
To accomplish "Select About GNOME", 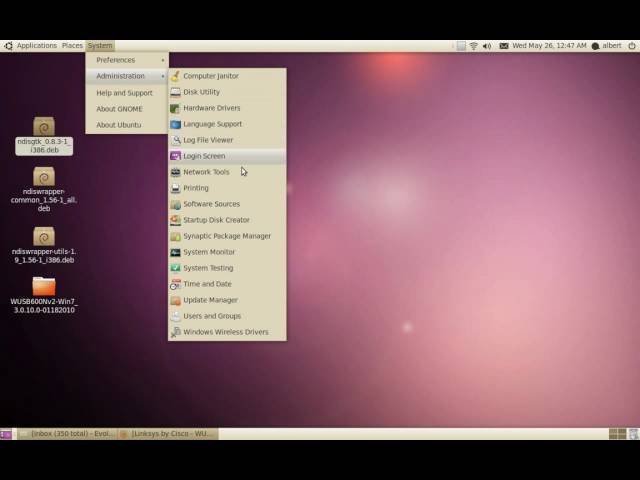I will coord(127,109).
